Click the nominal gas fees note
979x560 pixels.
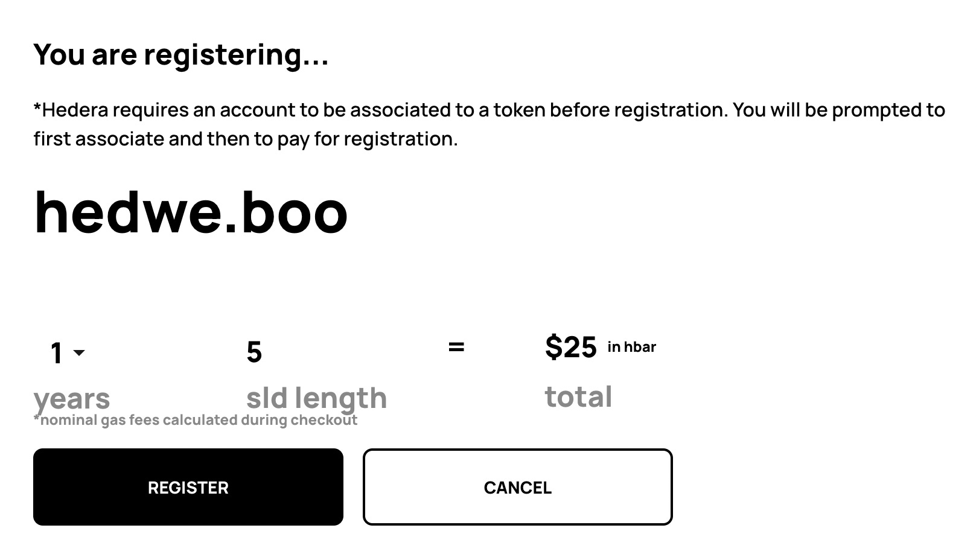(x=196, y=420)
